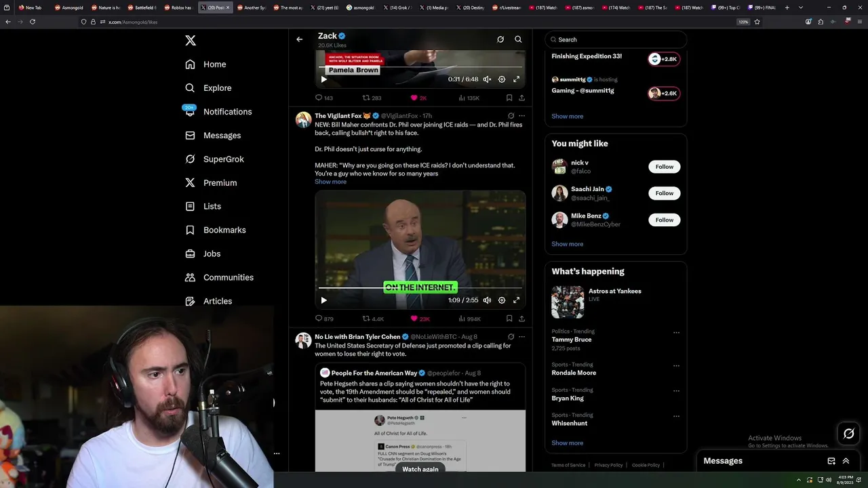The width and height of the screenshot is (868, 488).
Task: Open more options on Vigilant Fox post
Action: pyautogui.click(x=521, y=116)
